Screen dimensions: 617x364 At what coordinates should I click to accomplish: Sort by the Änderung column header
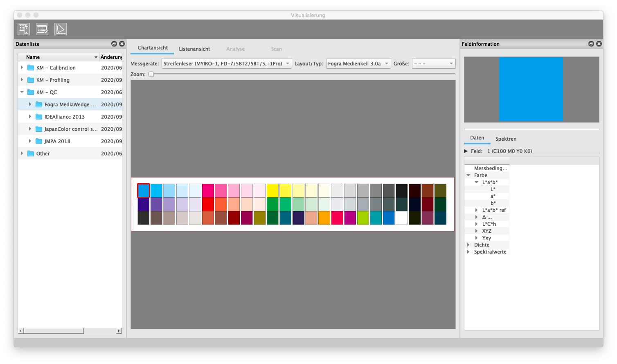[111, 57]
